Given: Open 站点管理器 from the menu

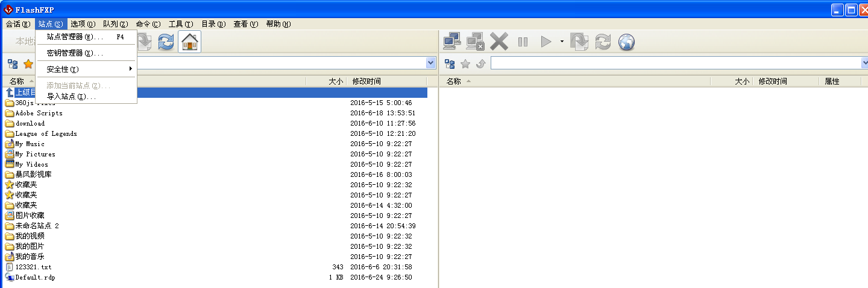Looking at the screenshot, I should (x=75, y=37).
